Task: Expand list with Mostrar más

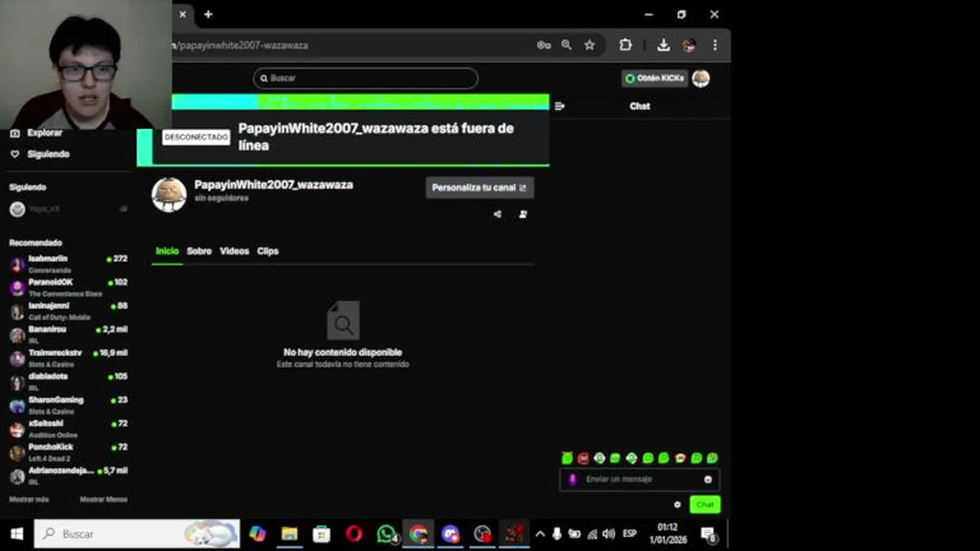Action: point(28,499)
